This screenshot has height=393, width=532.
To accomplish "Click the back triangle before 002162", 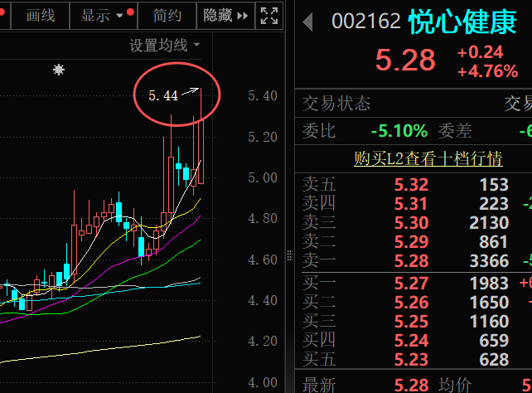I will coord(307,22).
